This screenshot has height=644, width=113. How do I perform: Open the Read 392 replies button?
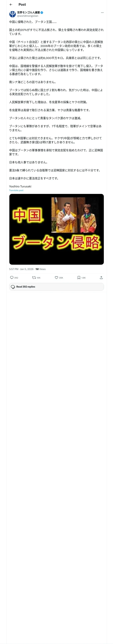tap(56, 287)
